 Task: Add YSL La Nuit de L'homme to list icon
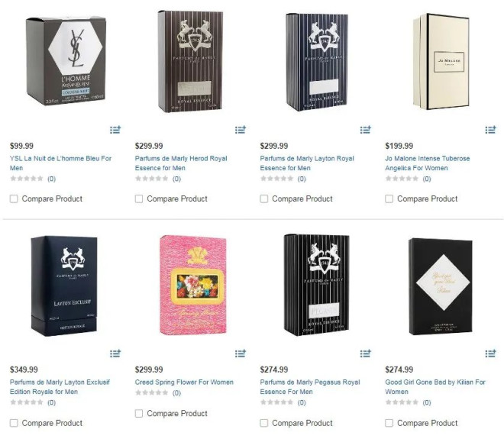point(115,130)
